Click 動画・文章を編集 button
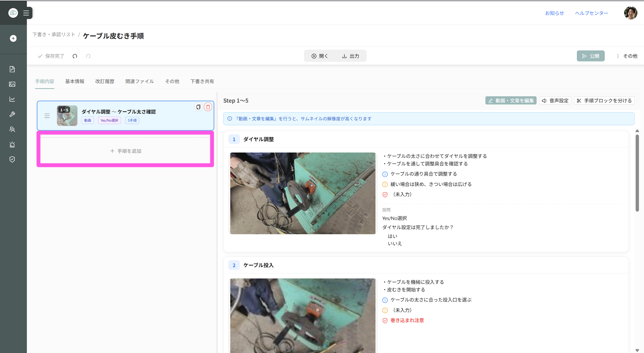Image resolution: width=644 pixels, height=353 pixels. [511, 101]
